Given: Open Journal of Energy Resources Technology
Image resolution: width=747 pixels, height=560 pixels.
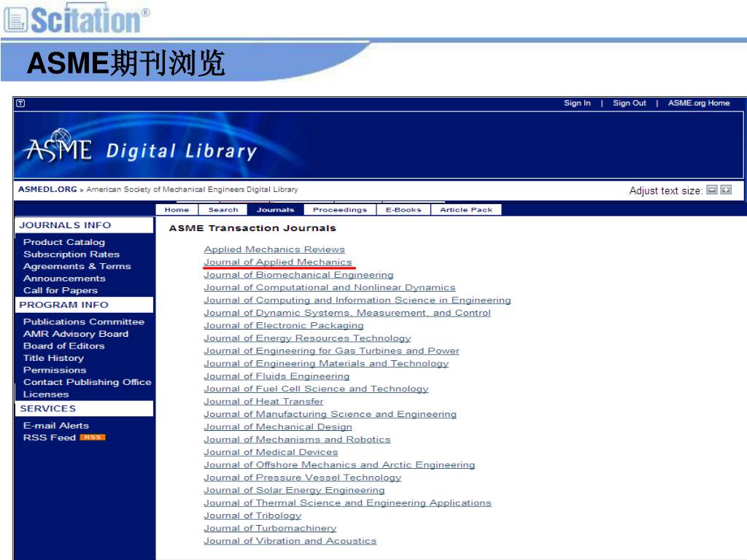Looking at the screenshot, I should point(307,338).
